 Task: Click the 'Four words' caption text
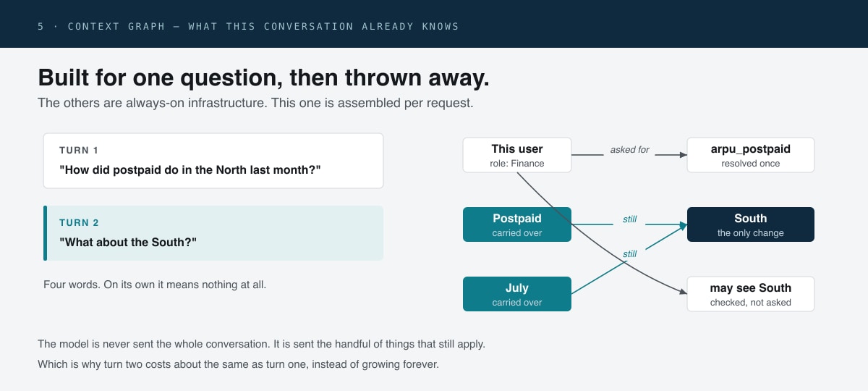point(155,285)
